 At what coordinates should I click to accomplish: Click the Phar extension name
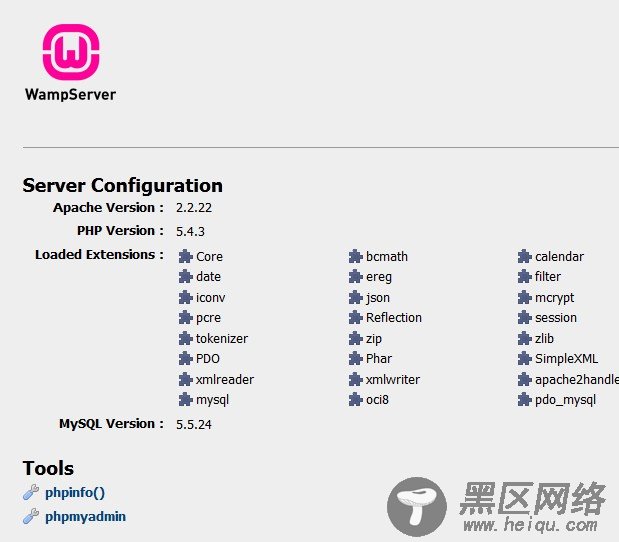[379, 359]
